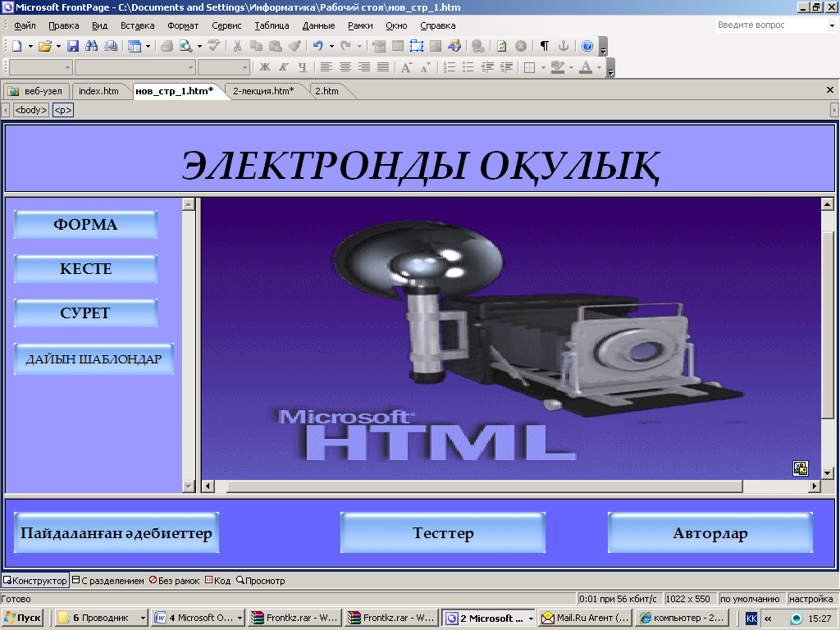Switch to the index.htm tab
Viewport: 840px width, 630px height.
pos(98,91)
